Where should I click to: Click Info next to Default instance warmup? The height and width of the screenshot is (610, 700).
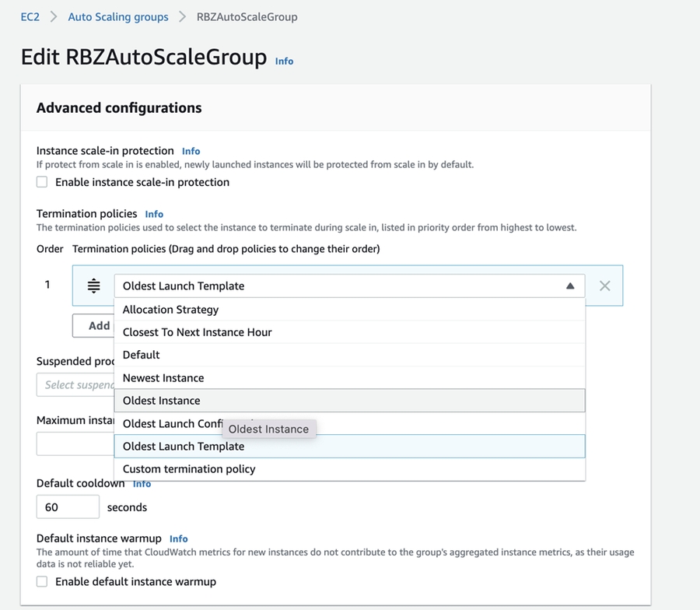point(178,538)
